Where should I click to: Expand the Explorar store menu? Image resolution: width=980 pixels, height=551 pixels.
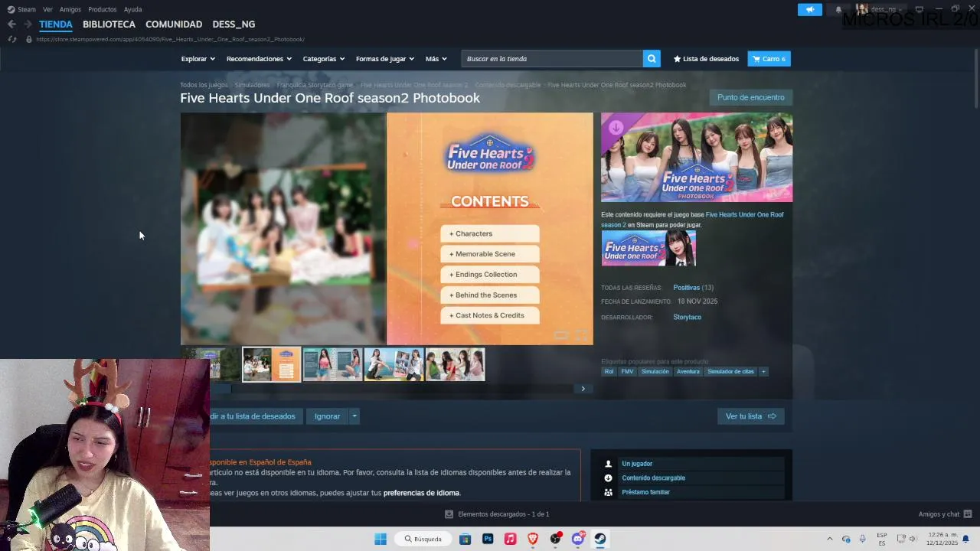click(198, 59)
